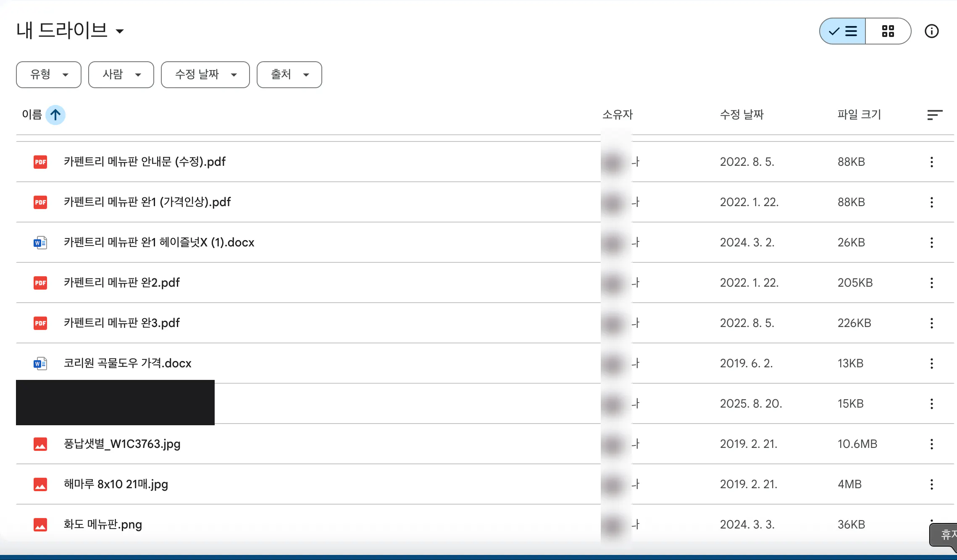The image size is (957, 560).
Task: Open more actions for 코리원 곡물도우 가격.docx
Action: click(x=931, y=364)
